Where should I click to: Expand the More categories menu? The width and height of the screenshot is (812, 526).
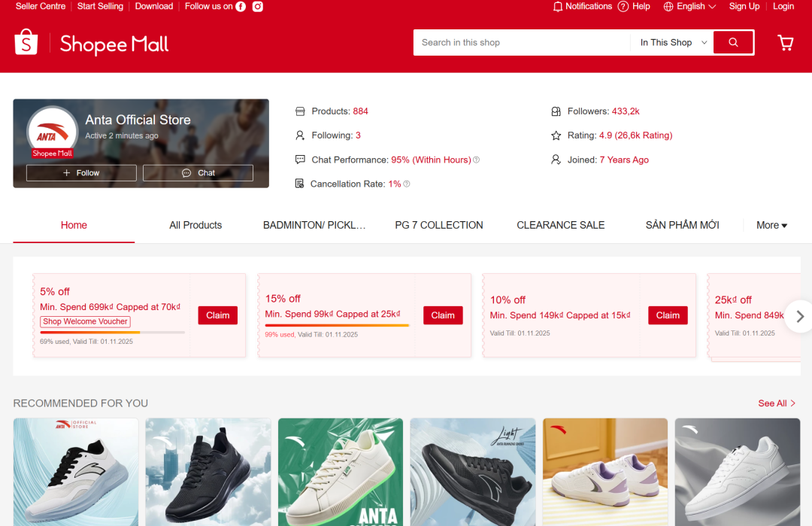point(771,226)
